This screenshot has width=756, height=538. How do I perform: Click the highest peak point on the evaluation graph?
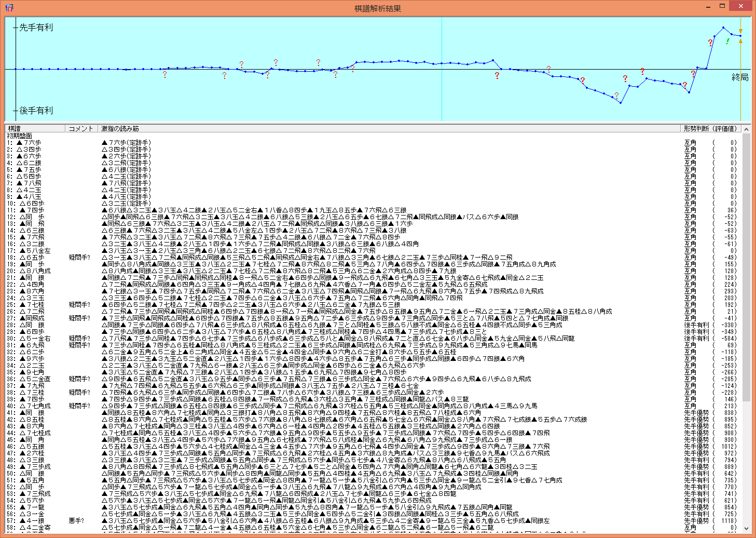(x=723, y=28)
